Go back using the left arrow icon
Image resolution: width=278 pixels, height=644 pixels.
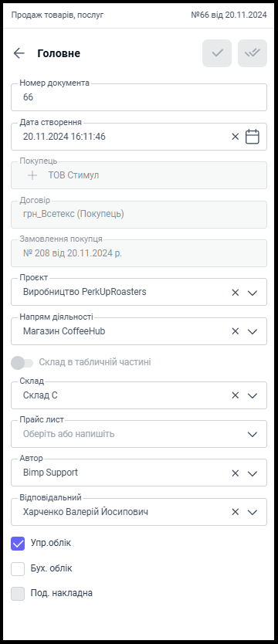19,53
